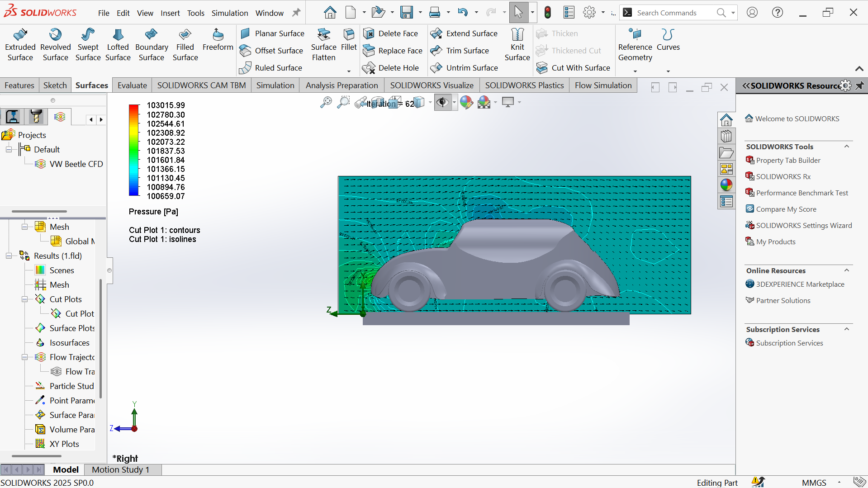Open the Analysis Preparation tab
This screenshot has height=488, width=868.
point(342,85)
